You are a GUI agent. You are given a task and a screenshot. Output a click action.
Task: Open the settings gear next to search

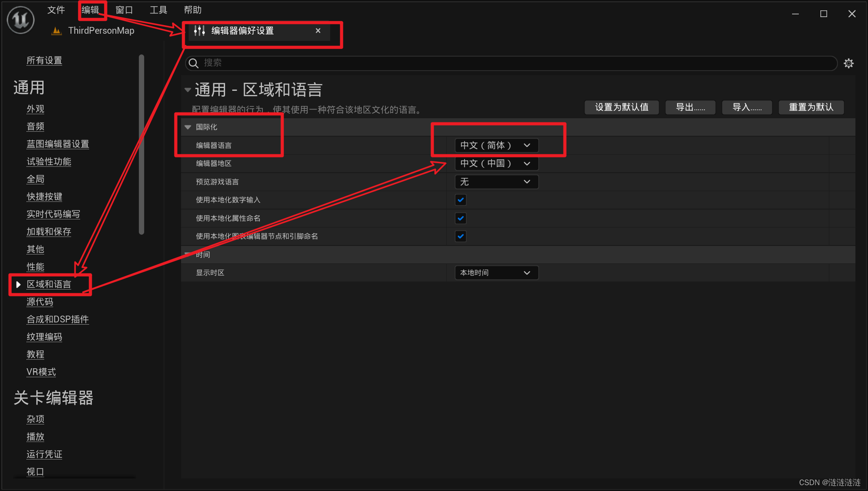pyautogui.click(x=848, y=63)
